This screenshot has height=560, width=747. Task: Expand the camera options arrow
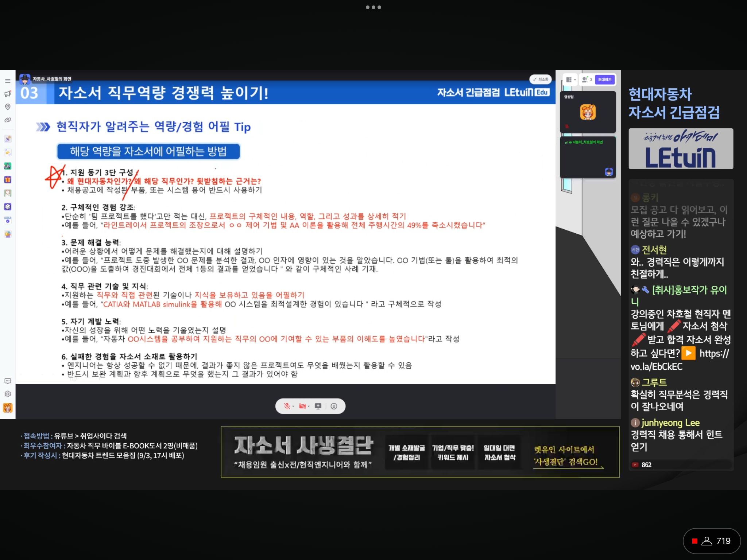click(x=309, y=407)
